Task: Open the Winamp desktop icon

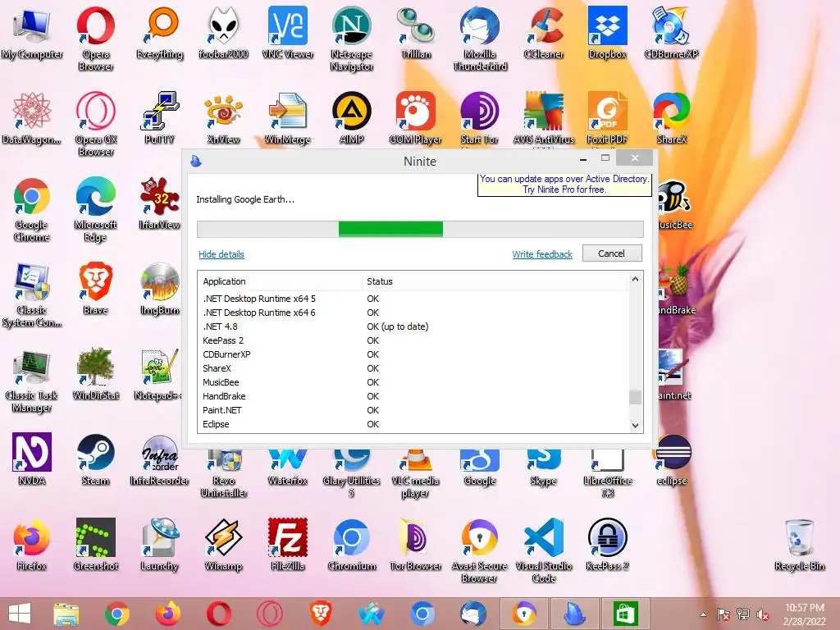Action: coord(223,545)
